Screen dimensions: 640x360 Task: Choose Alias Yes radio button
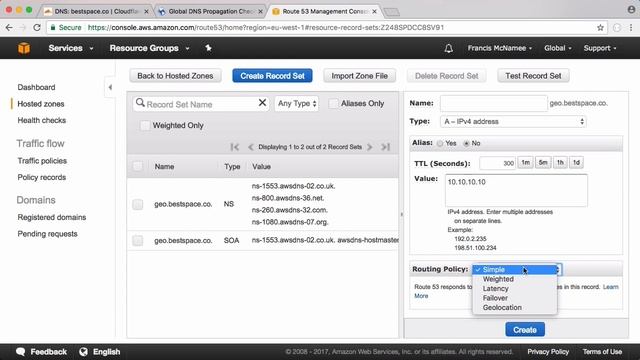(440, 144)
